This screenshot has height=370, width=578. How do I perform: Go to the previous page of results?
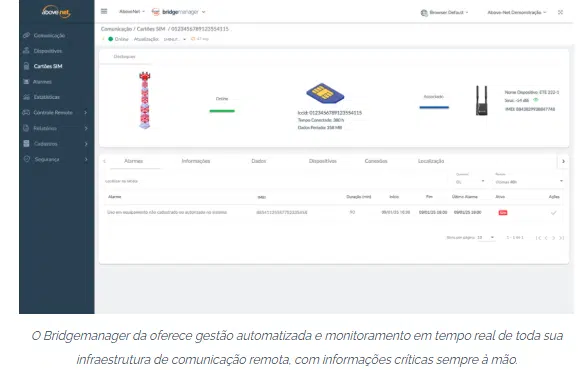coord(546,238)
